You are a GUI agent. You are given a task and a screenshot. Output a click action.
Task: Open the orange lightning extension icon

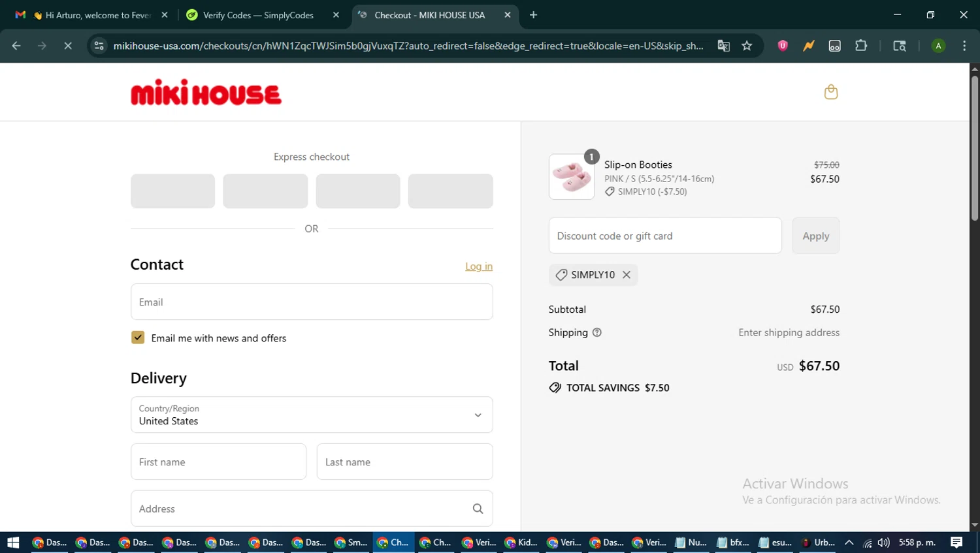click(x=809, y=46)
